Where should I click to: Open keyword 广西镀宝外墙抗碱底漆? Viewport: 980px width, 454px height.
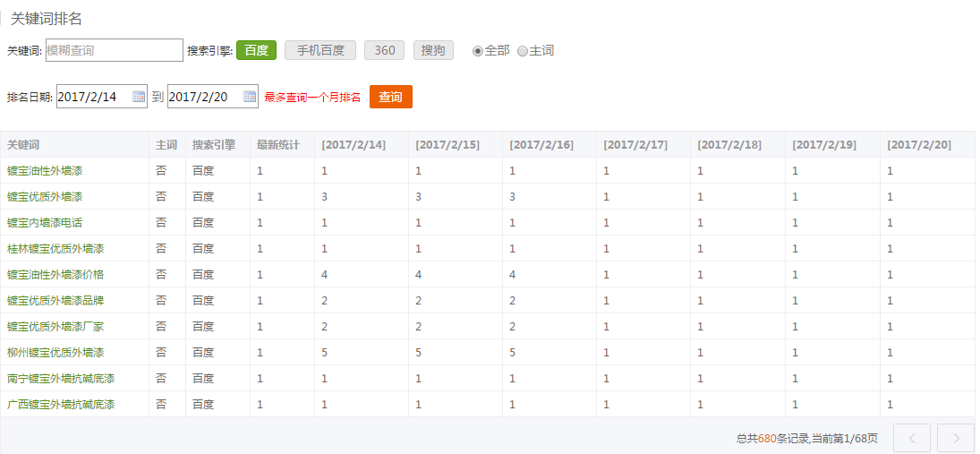coord(61,405)
